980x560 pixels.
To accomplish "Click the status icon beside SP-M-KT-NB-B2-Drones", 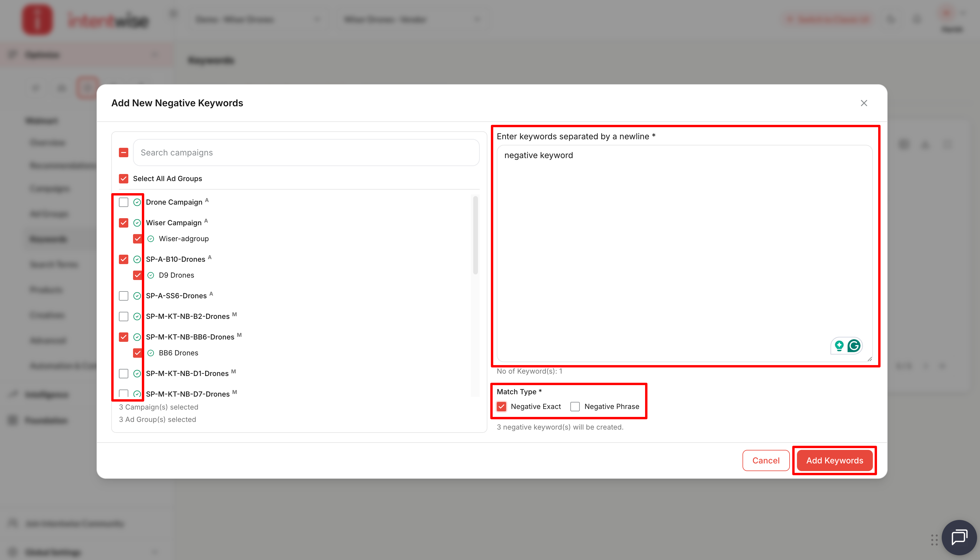I will pyautogui.click(x=137, y=317).
